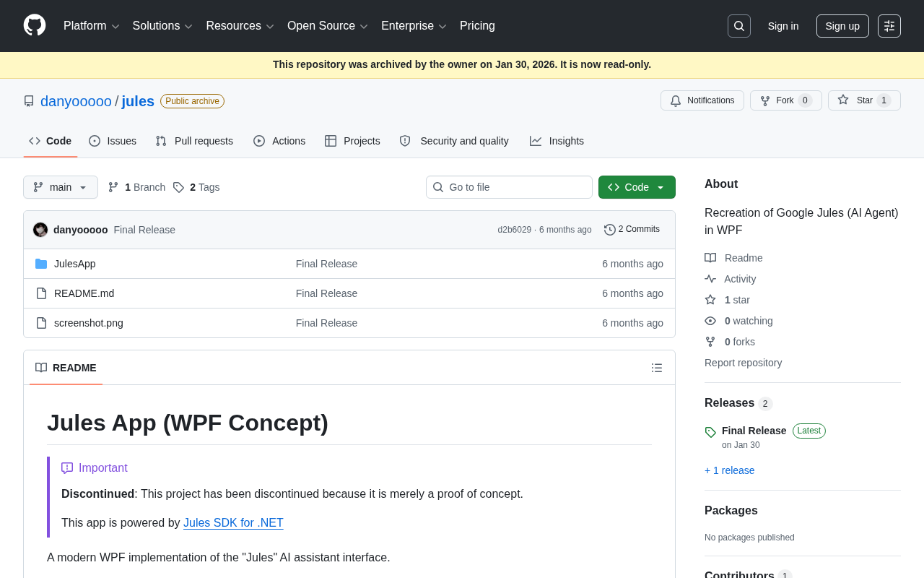This screenshot has height=578, width=924.
Task: Open the + 1 release link
Action: pos(729,470)
